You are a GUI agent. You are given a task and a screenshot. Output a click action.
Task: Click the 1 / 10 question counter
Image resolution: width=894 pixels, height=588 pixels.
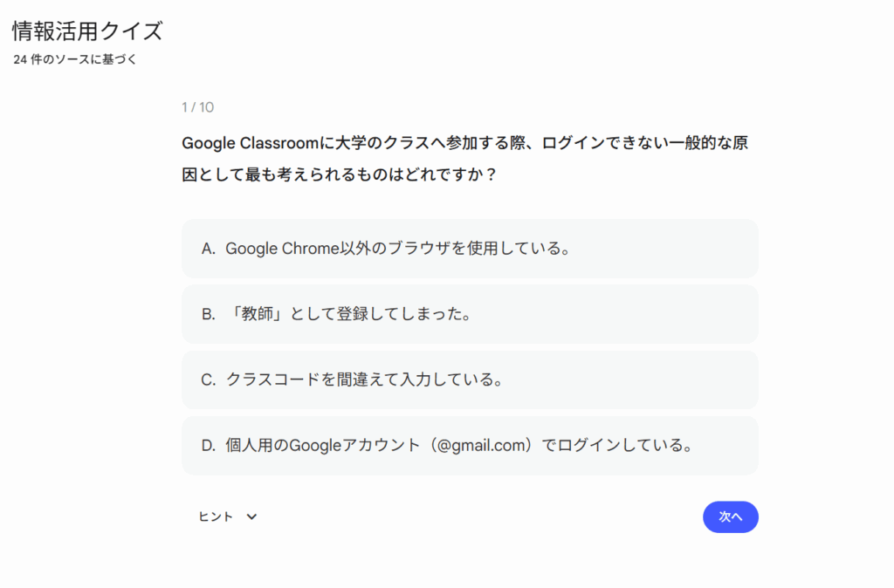pos(198,107)
